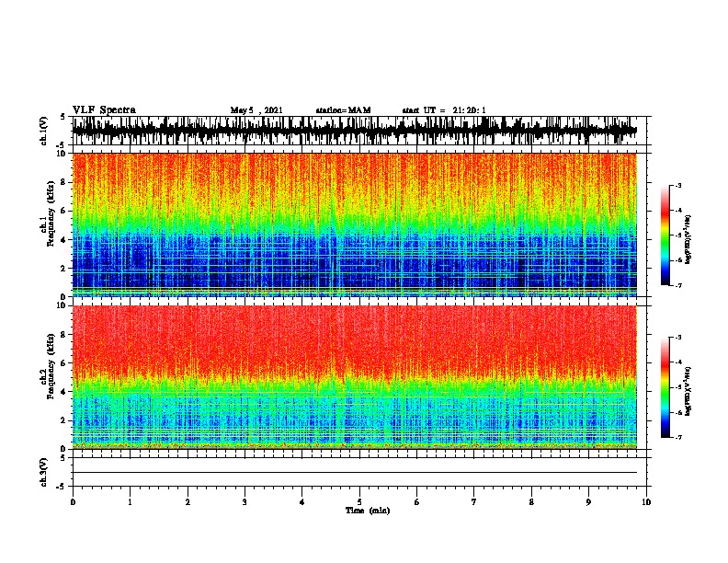Click the 8 kHz tick label on ch.1 axis

[64, 182]
